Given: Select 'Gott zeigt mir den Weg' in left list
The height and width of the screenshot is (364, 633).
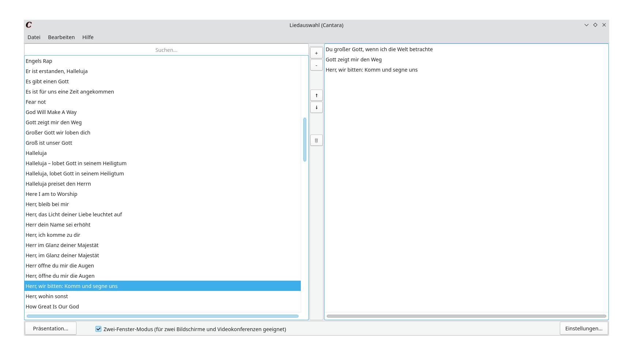Looking at the screenshot, I should [162, 122].
